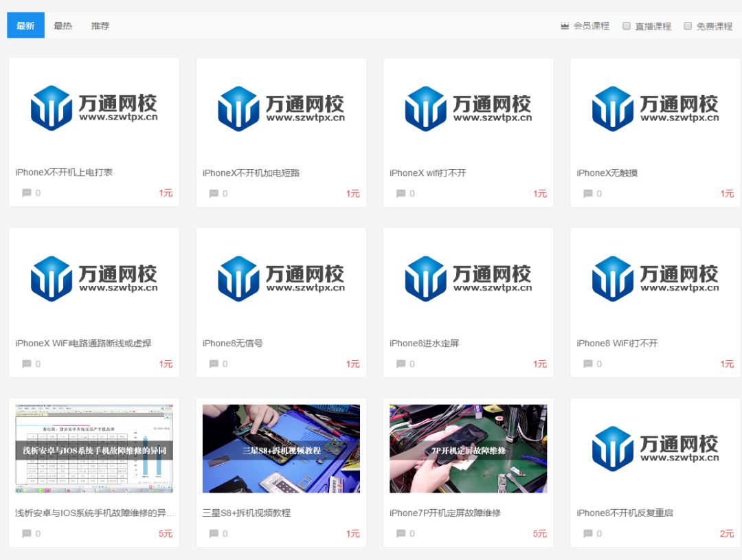Viewport: 742px width, 560px height.
Task: Click the iPhone8 WiFi打不开 title link
Action: pos(617,343)
